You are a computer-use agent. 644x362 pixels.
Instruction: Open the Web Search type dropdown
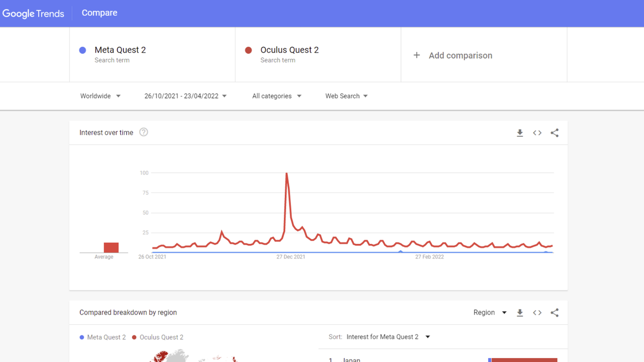click(x=347, y=96)
